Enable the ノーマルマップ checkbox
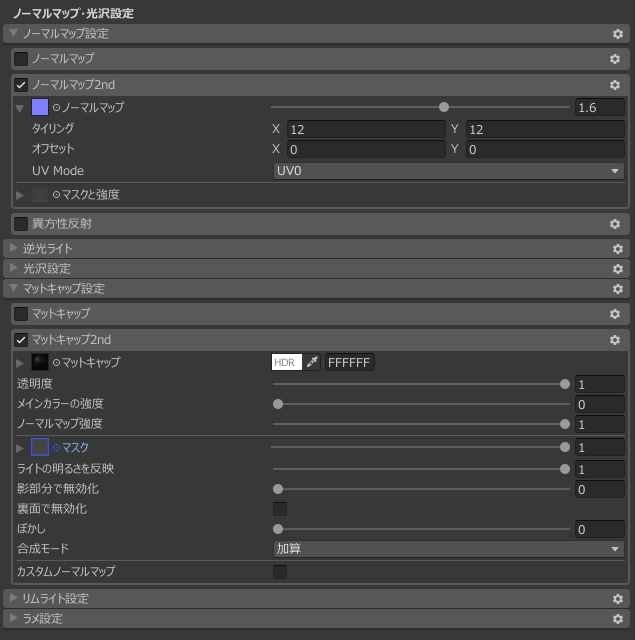635x640 pixels. pyautogui.click(x=21, y=59)
